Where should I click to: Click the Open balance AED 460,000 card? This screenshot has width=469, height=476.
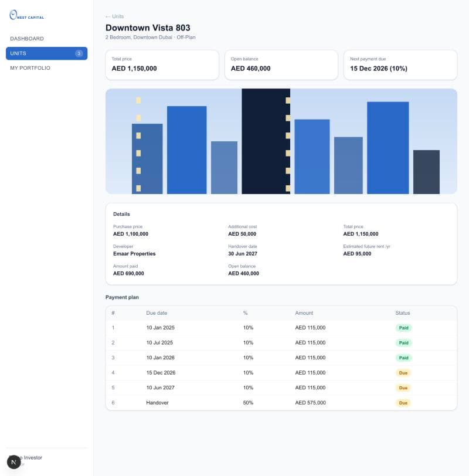point(281,65)
